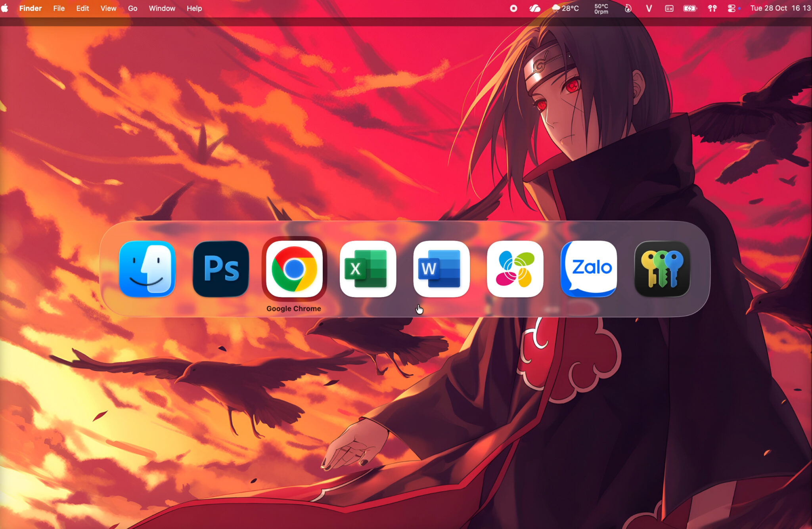Switch to Microsoft Excel

click(x=368, y=269)
